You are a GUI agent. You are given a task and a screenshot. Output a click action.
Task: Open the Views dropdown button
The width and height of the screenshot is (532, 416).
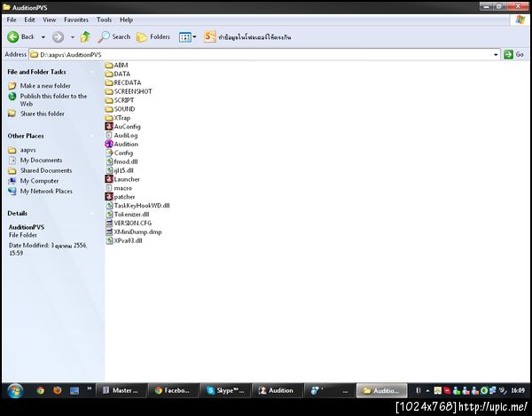click(188, 37)
